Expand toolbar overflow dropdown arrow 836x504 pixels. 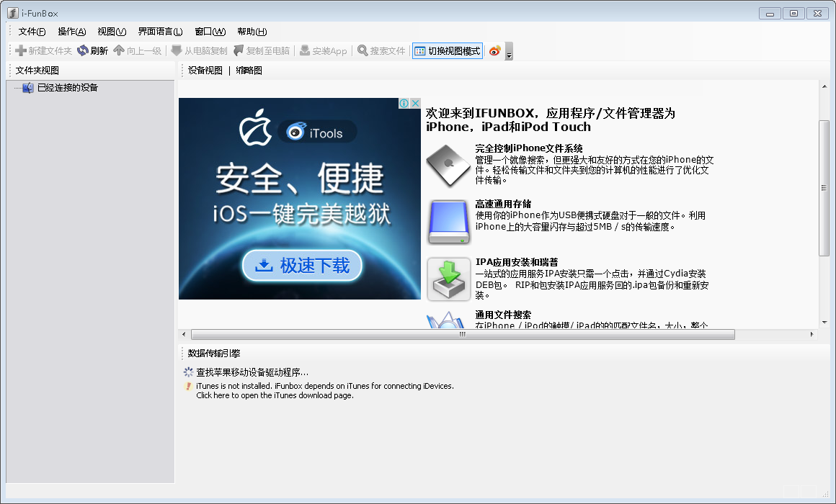pyautogui.click(x=510, y=52)
